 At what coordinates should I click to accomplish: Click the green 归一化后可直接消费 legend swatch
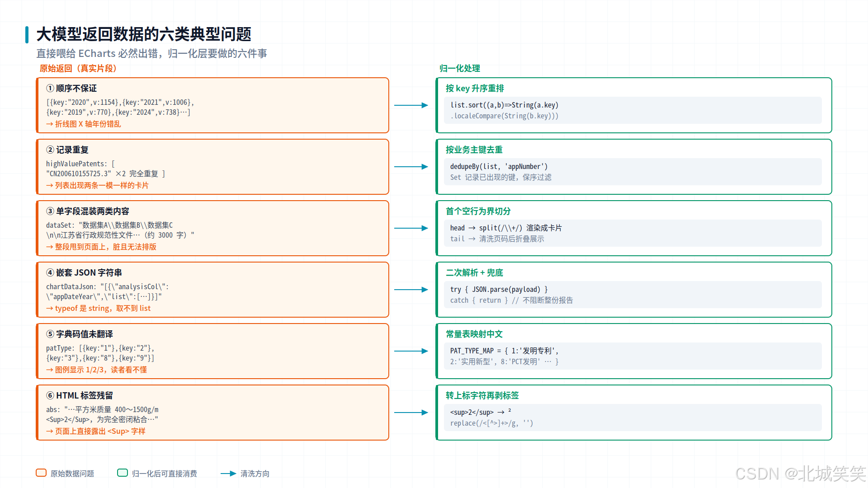pyautogui.click(x=123, y=473)
